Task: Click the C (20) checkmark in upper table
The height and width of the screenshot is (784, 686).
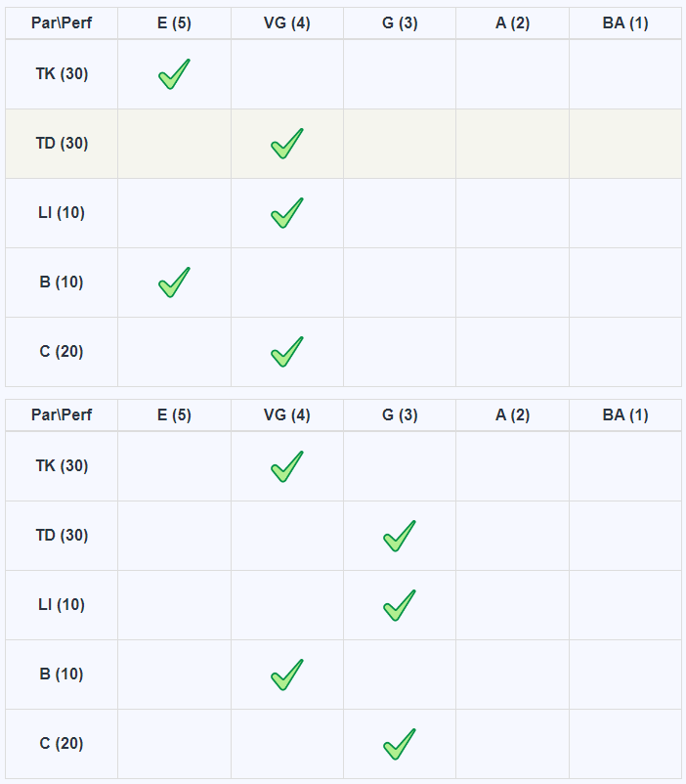Action: [286, 352]
